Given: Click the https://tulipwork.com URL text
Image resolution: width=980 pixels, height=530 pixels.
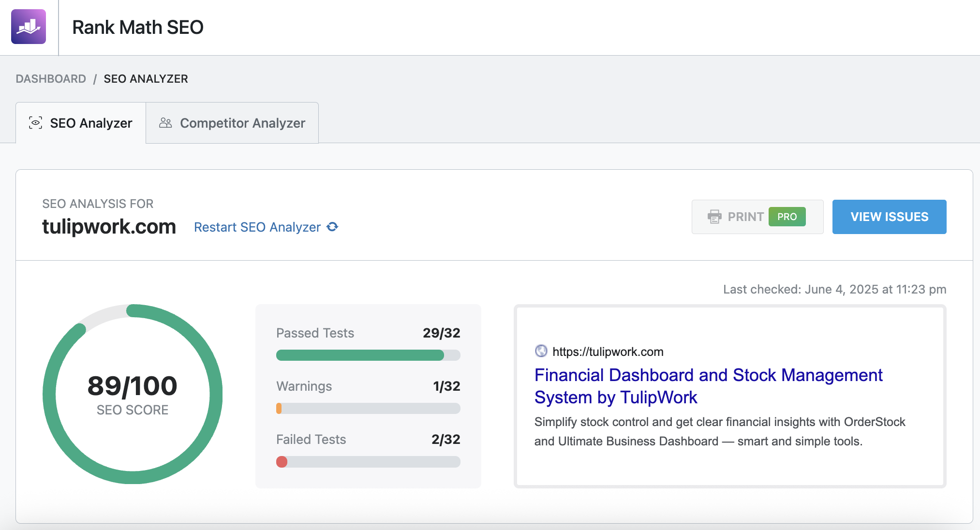Looking at the screenshot, I should (608, 352).
